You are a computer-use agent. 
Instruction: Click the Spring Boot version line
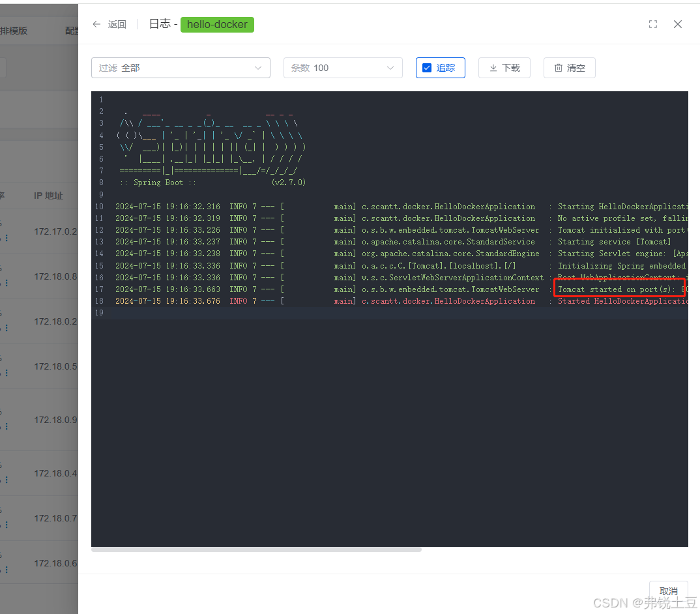pyautogui.click(x=212, y=183)
